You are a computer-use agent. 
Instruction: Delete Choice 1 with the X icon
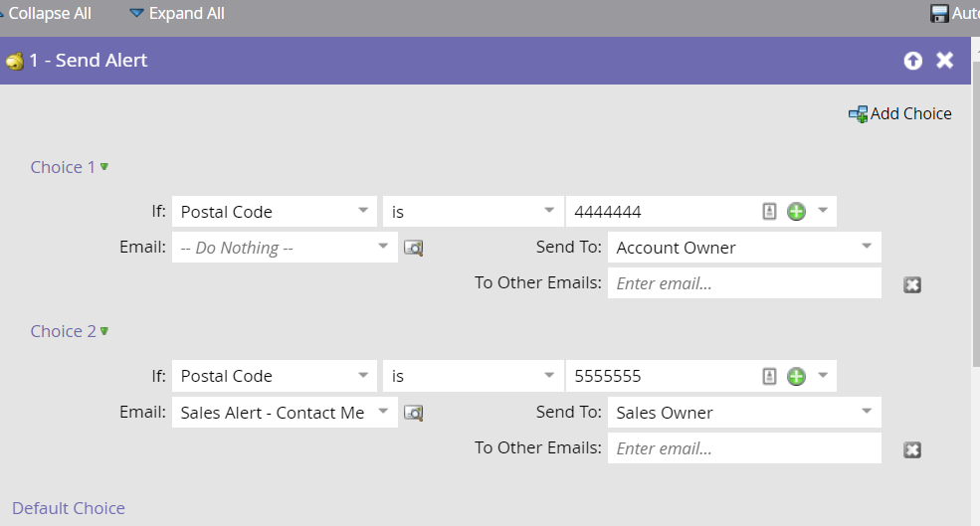(912, 284)
